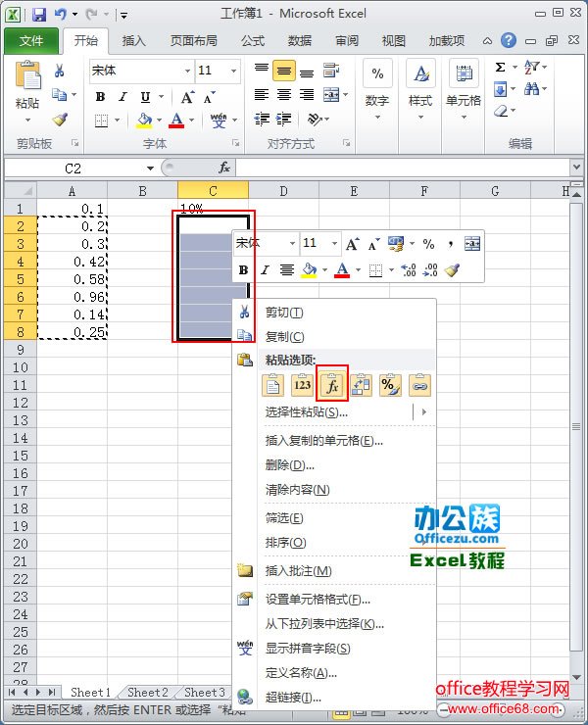Viewport: 588px width, 725px height.
Task: Select Format Cells (设置单元格格式) in context menu
Action: 334,600
